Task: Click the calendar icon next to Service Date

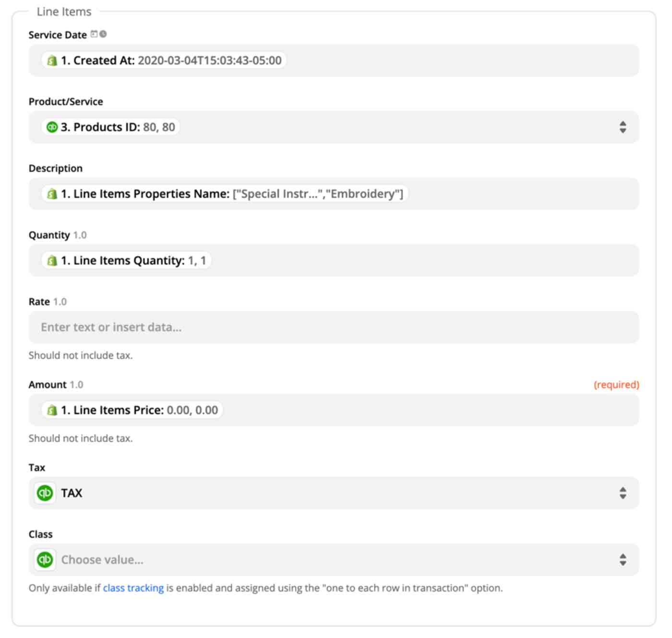Action: [94, 34]
